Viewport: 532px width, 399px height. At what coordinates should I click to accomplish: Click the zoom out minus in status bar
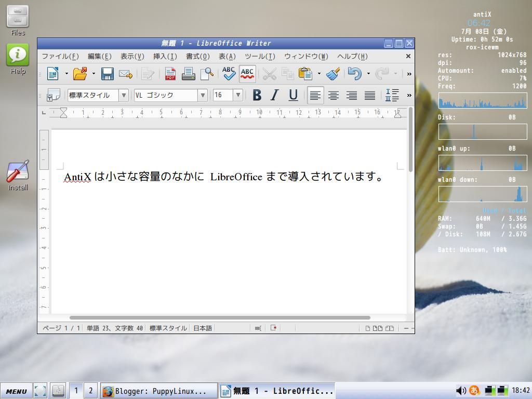tap(406, 328)
